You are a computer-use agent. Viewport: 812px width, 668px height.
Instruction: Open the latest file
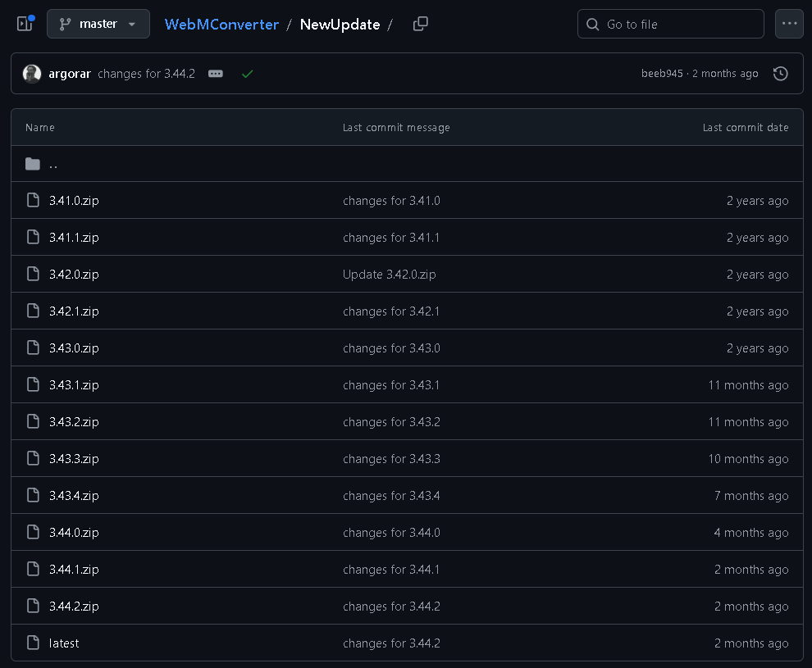(x=64, y=643)
